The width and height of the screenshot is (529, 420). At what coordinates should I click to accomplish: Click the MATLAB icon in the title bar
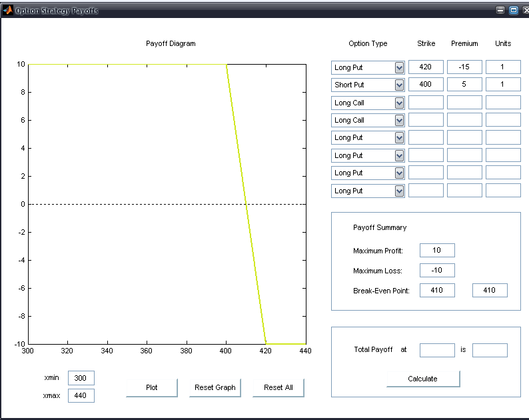[x=8, y=11]
